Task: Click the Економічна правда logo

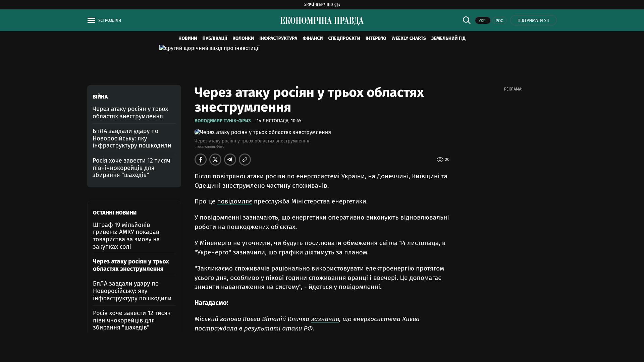Action: pos(322,21)
